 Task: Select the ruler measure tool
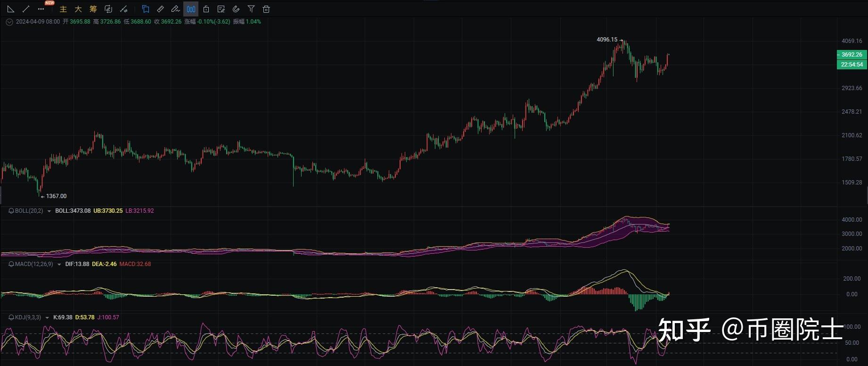pyautogui.click(x=161, y=9)
